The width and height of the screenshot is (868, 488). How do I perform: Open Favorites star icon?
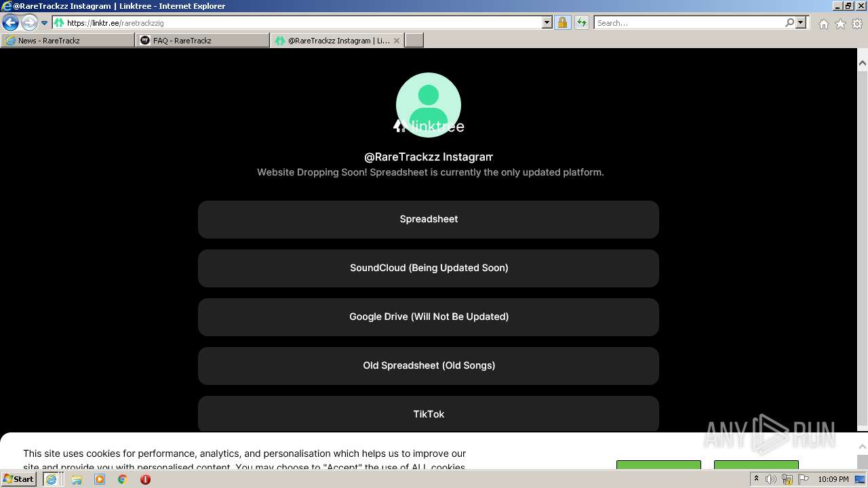840,24
